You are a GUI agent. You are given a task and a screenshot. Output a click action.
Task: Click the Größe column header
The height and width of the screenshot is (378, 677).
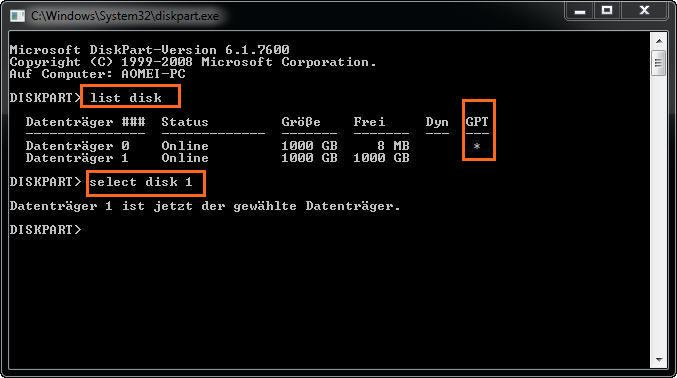click(x=301, y=122)
